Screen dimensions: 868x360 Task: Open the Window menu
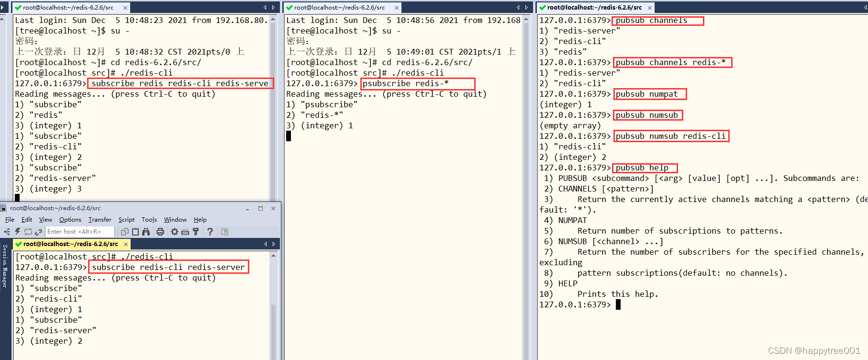[x=175, y=220]
